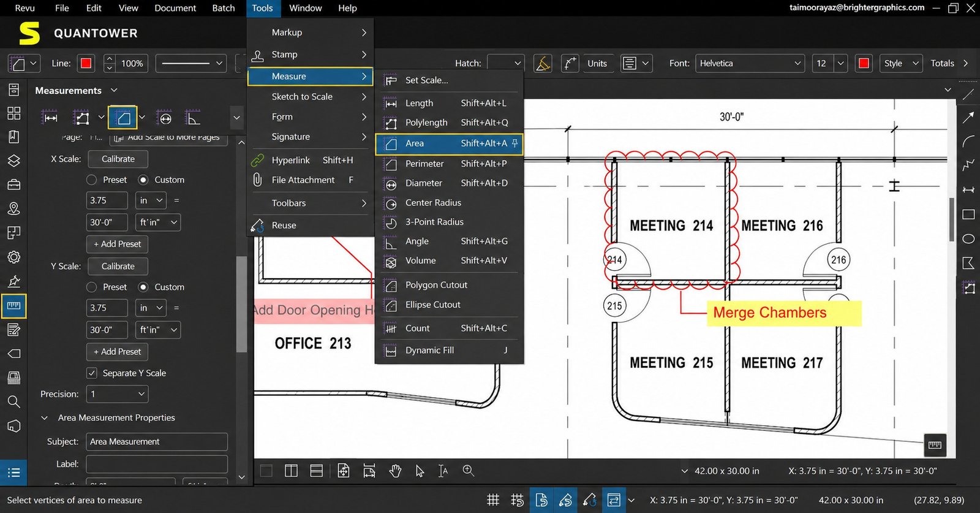Open the Precision dropdown

pyautogui.click(x=117, y=394)
